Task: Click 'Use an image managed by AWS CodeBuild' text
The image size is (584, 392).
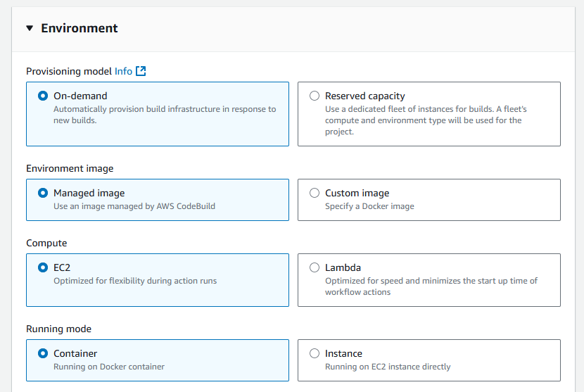Action: [x=134, y=206]
